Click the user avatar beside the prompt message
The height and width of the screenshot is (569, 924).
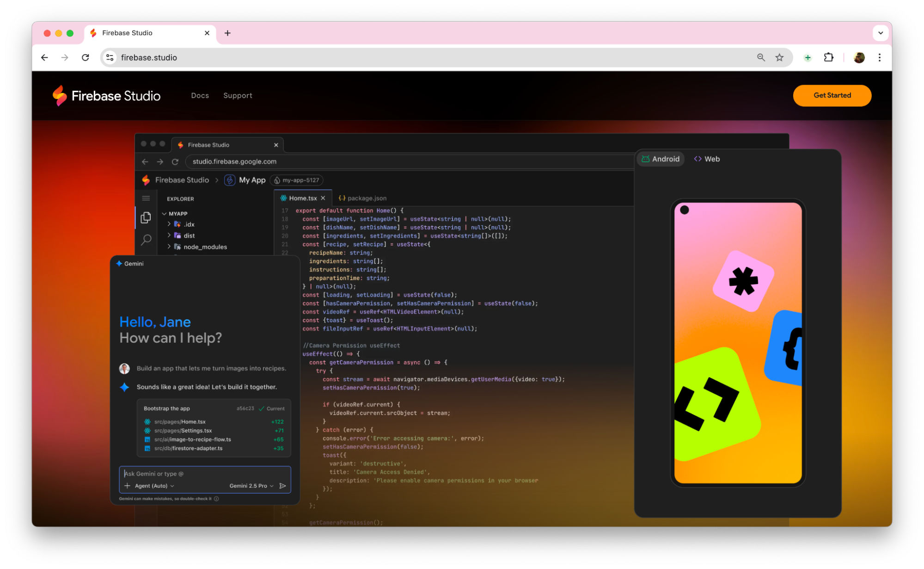pos(124,369)
